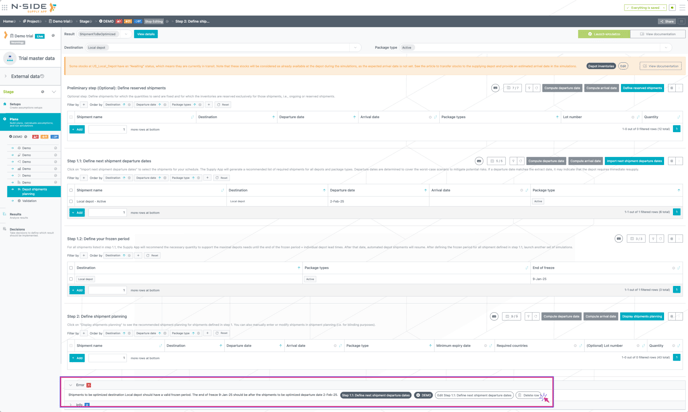
Task: Open the Home breadcrumb menu
Action: [9, 21]
